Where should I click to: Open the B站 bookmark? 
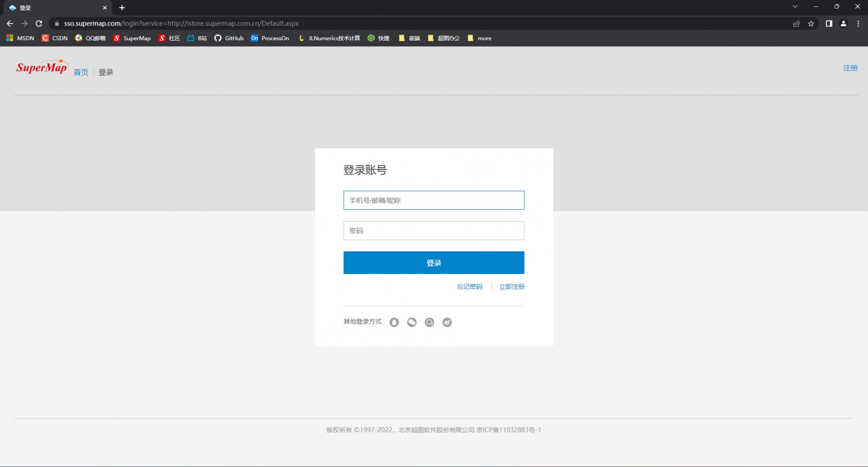tap(197, 38)
